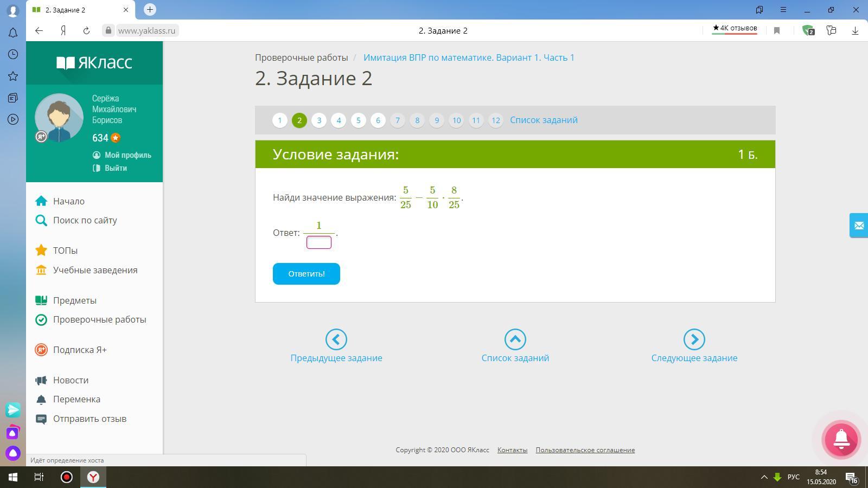This screenshot has width=868, height=488.
Task: Open Yandex Browser from taskbar
Action: 94,477
